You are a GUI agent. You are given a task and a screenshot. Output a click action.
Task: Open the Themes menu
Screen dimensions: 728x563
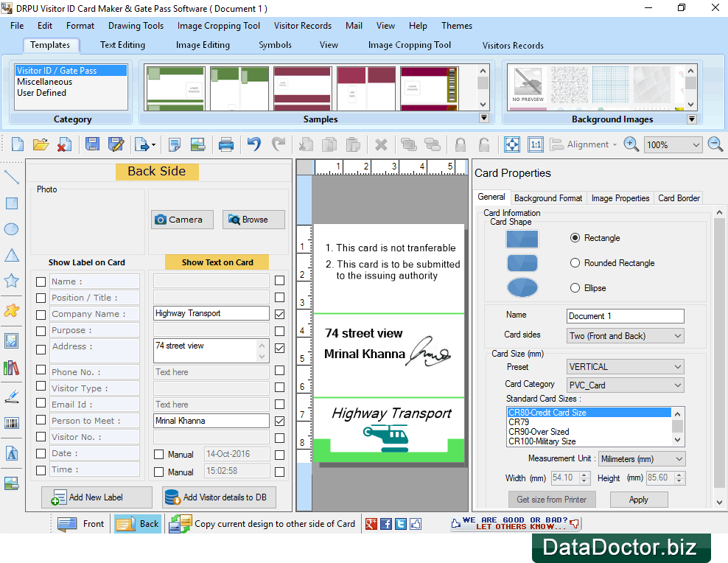pyautogui.click(x=456, y=26)
